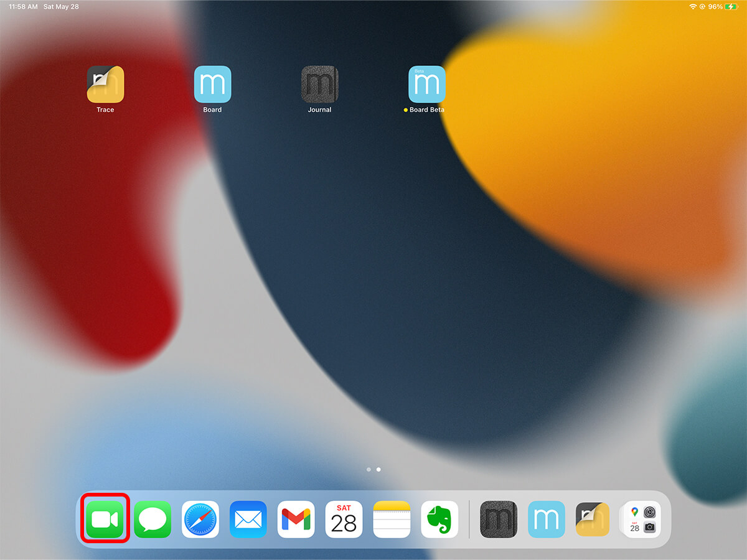
Task: Launch the Notes app in dock
Action: click(x=392, y=519)
